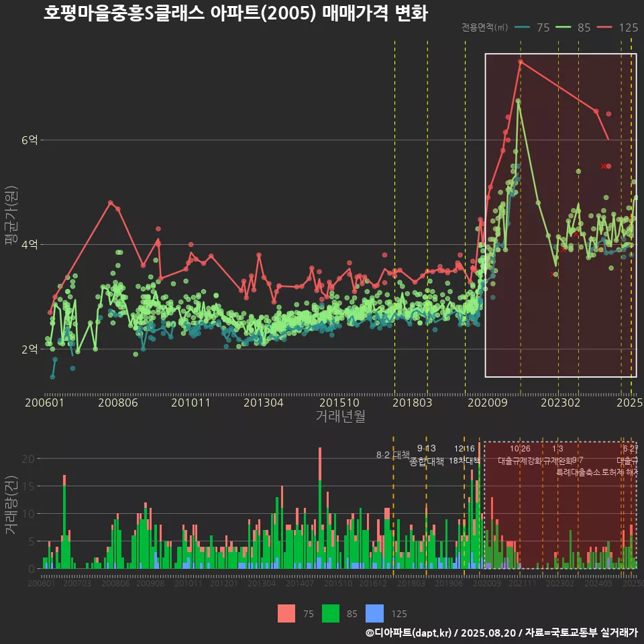
Task: Select the light green 85 line in top legend
Action: (563, 27)
